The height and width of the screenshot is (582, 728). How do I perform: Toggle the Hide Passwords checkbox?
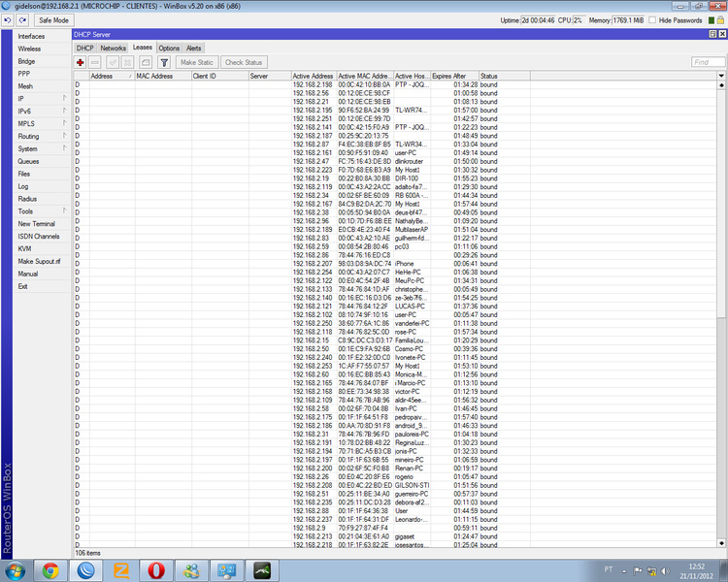[x=652, y=20]
